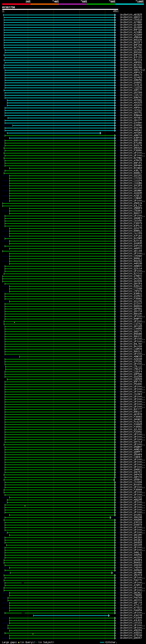
Task: Click hit label UniRef100_P32905
Action: click(x=131, y=618)
